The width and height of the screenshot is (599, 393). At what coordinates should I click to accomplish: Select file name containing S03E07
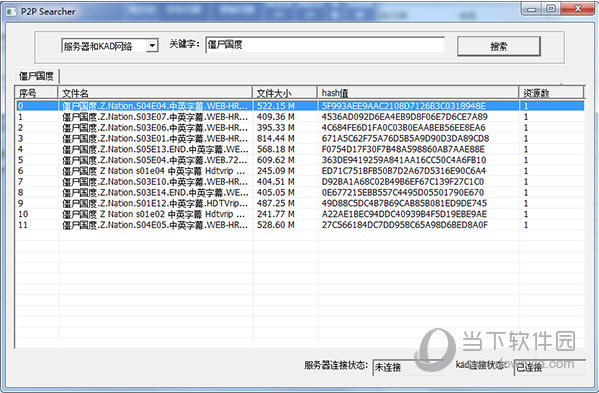tap(155, 117)
